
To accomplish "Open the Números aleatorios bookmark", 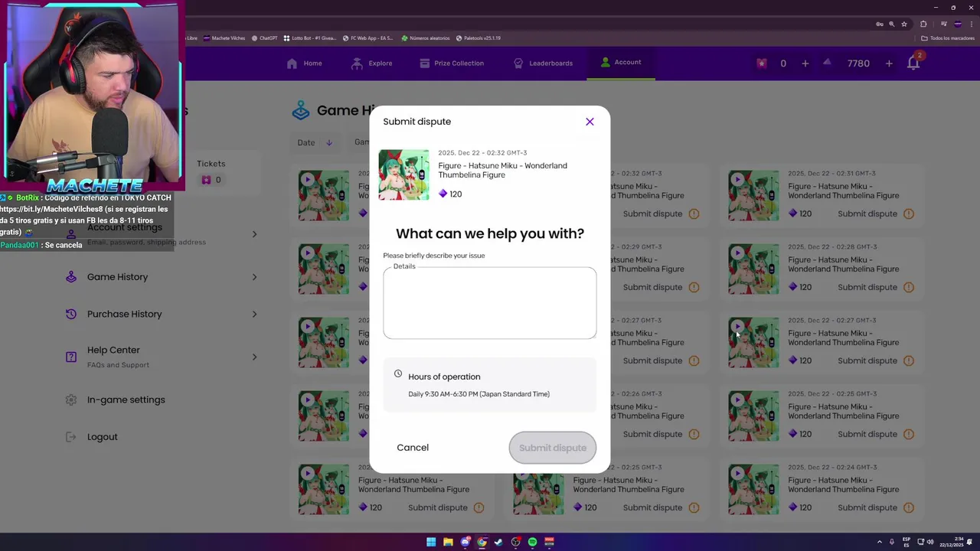I will (426, 37).
